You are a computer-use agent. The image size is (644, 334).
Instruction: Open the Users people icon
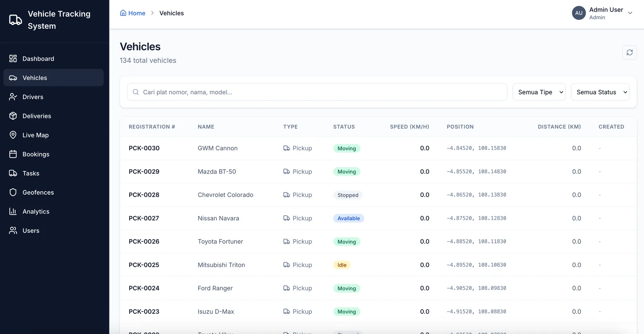[x=13, y=230]
